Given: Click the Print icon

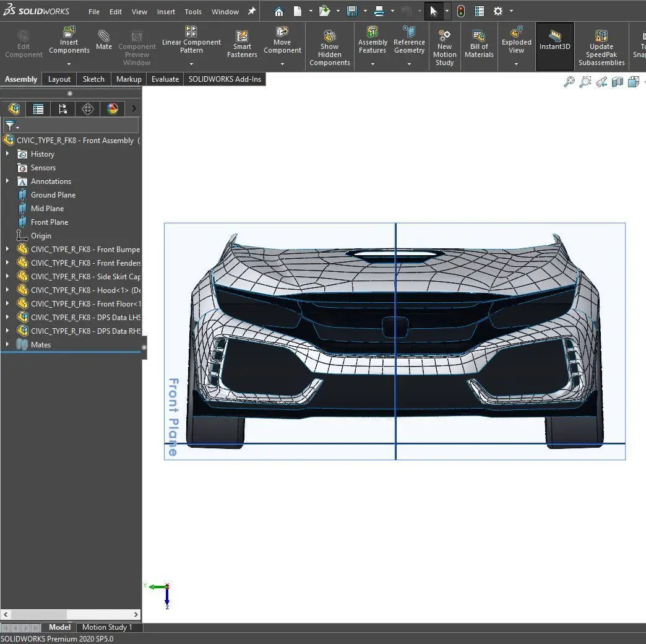Looking at the screenshot, I should [x=379, y=11].
